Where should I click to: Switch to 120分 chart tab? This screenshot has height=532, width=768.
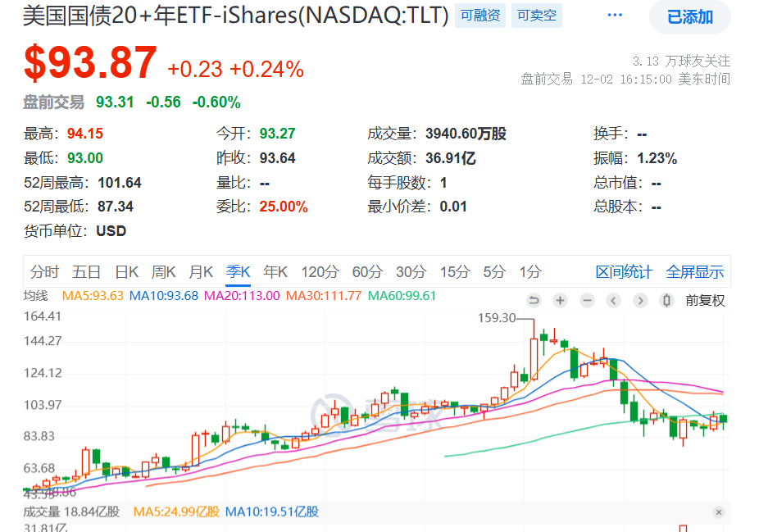click(320, 271)
